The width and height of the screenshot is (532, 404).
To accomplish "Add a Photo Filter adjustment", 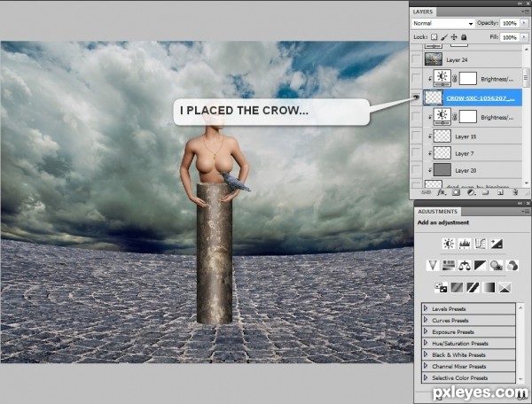I will 496,265.
